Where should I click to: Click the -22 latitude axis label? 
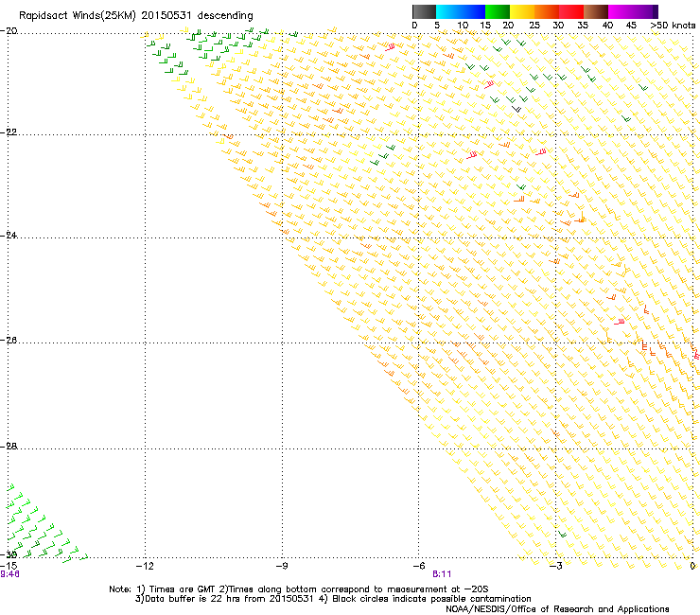point(9,132)
